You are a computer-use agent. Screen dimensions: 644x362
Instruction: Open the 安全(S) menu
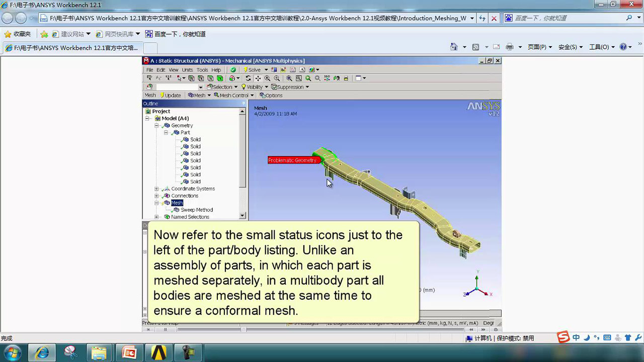click(x=570, y=47)
